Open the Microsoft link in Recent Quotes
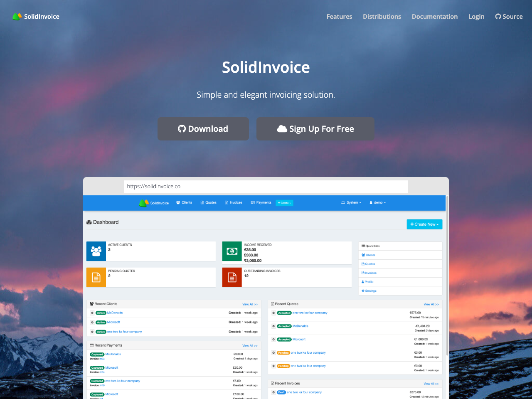 (x=299, y=340)
